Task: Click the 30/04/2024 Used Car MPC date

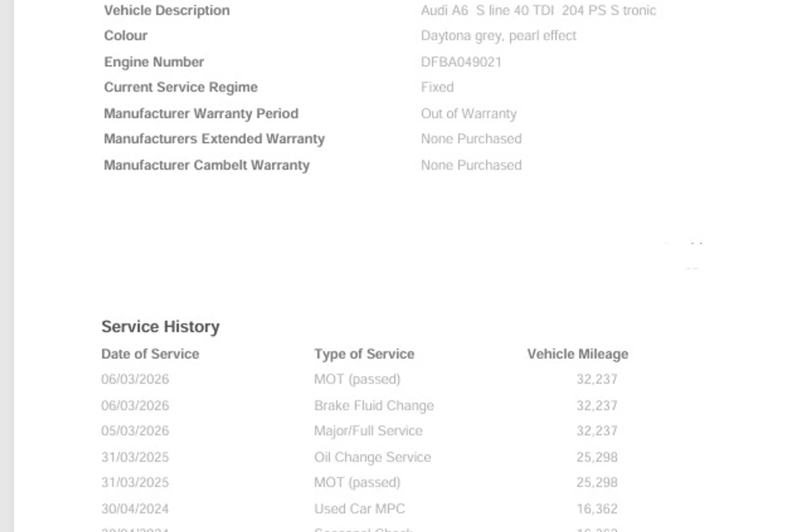Action: [135, 508]
